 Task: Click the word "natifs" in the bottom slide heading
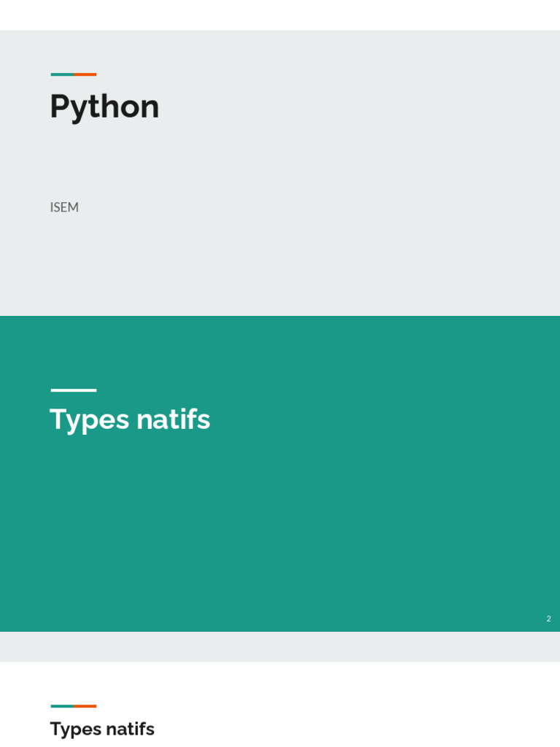click(130, 729)
